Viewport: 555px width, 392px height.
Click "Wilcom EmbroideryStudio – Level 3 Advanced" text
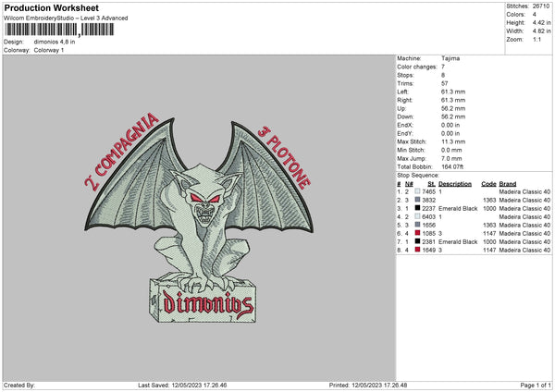pos(66,18)
